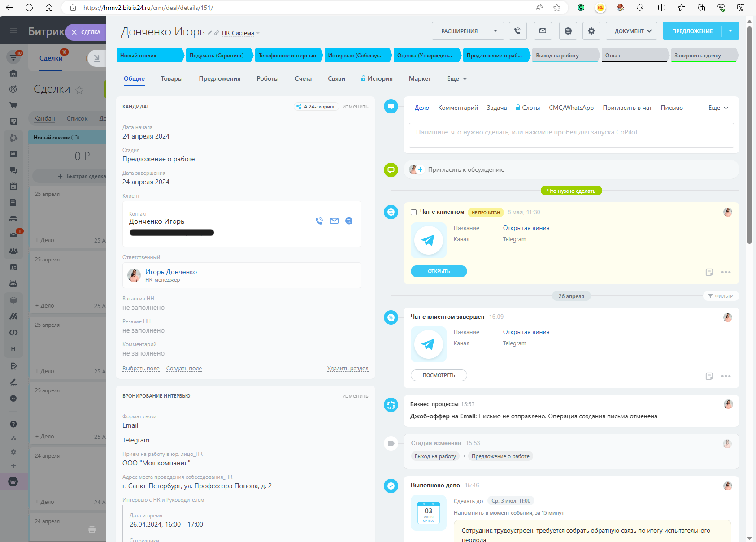756x542 pixels.
Task: Click the pencil edit icon near deal title
Action: (x=209, y=33)
